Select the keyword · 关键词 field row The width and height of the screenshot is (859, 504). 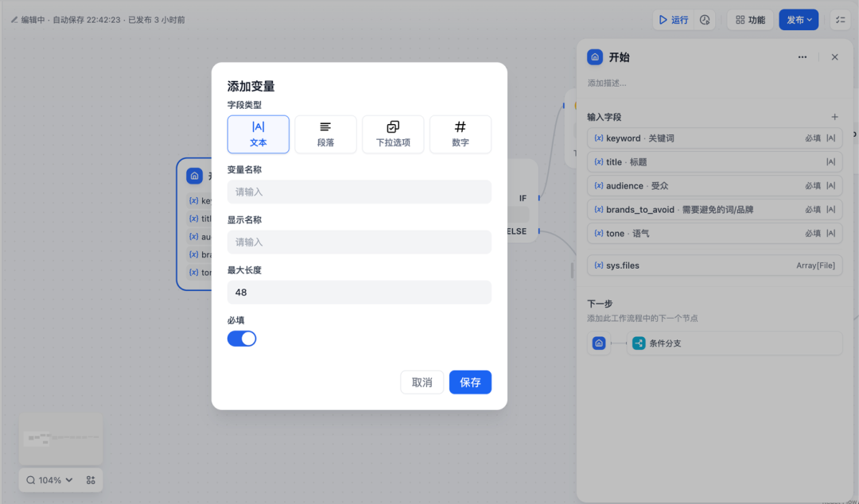pos(714,138)
